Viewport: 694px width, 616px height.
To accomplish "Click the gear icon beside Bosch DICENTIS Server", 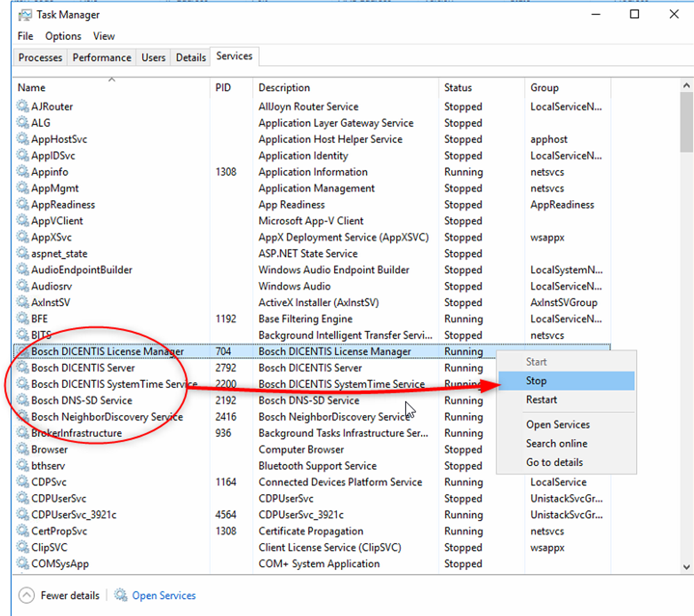I will [x=23, y=368].
